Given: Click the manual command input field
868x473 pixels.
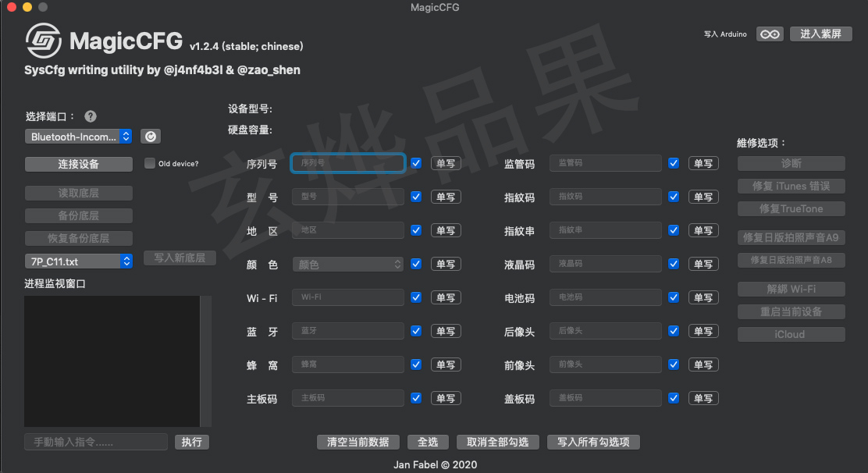Looking at the screenshot, I should point(95,441).
